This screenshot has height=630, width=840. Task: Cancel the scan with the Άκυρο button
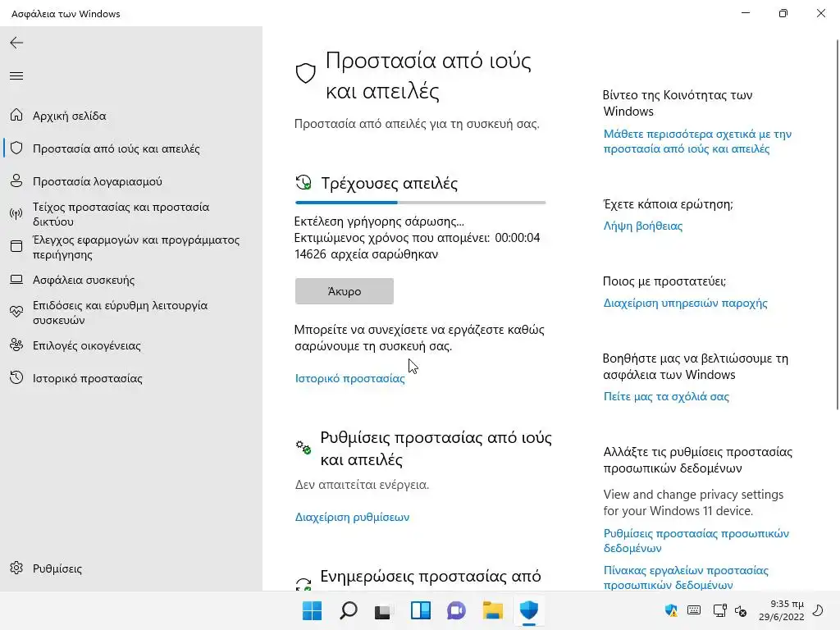345,291
